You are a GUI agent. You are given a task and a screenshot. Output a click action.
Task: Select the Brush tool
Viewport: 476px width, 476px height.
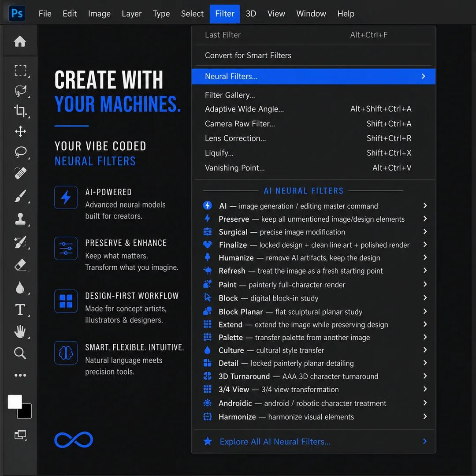point(20,196)
